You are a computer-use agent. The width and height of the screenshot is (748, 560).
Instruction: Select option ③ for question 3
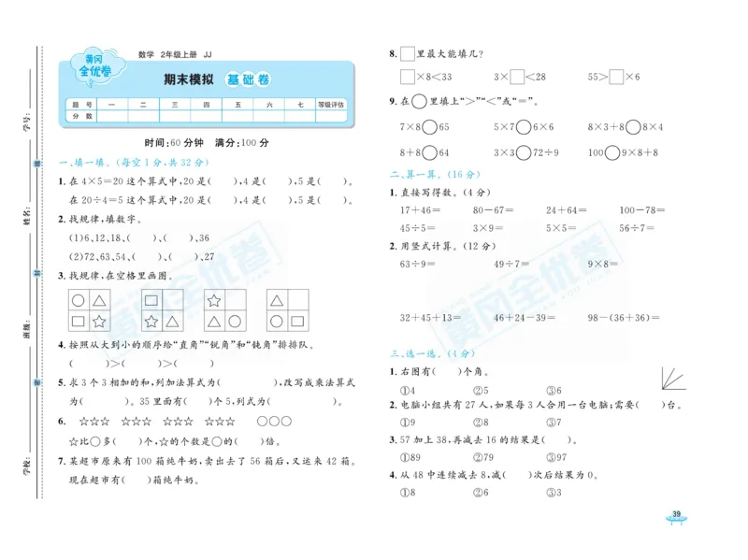point(552,455)
